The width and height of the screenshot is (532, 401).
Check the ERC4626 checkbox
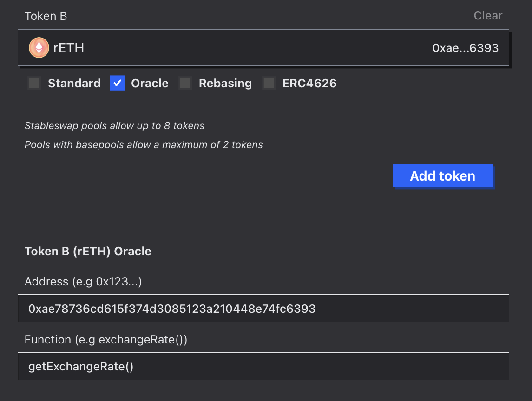pyautogui.click(x=269, y=83)
